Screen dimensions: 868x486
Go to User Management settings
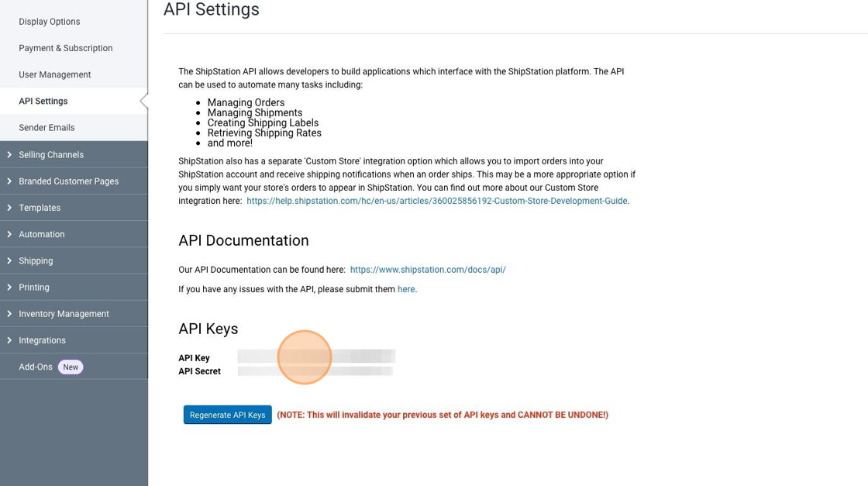click(54, 74)
